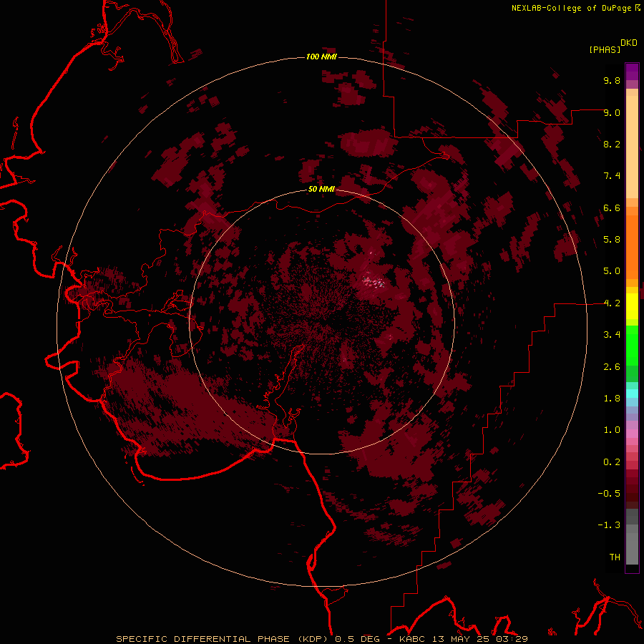
Task: Click the 1.0 value on the scale
Action: [x=612, y=430]
